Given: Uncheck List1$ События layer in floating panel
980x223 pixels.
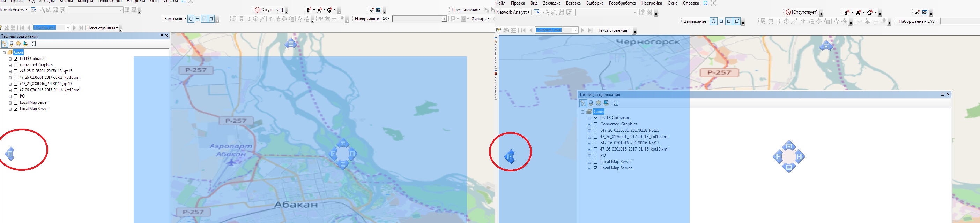Looking at the screenshot, I should 596,118.
